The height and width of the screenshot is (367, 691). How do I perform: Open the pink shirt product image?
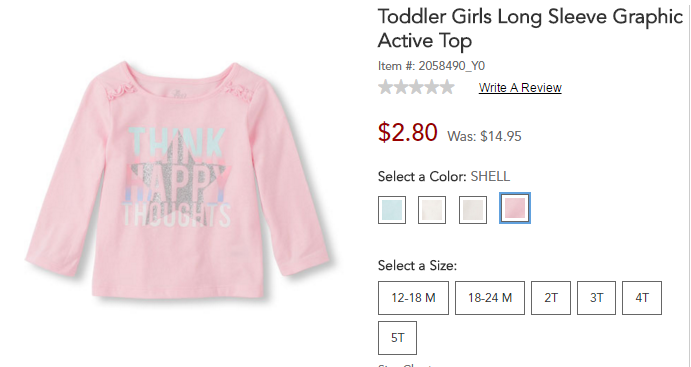(177, 181)
